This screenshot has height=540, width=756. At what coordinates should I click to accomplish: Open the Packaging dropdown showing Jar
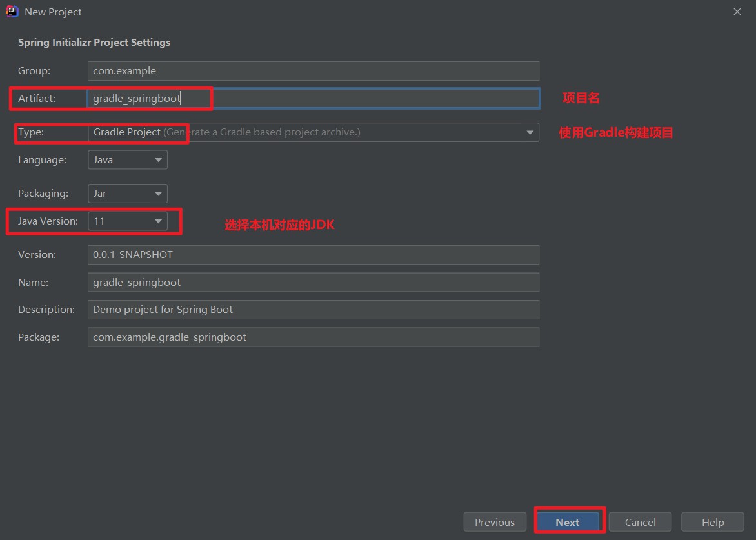[x=127, y=193]
